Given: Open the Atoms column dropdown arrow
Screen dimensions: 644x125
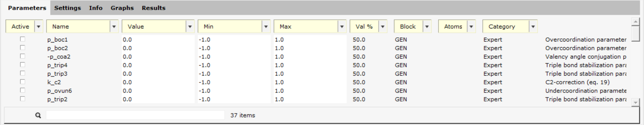Looking at the screenshot, I should 471,26.
